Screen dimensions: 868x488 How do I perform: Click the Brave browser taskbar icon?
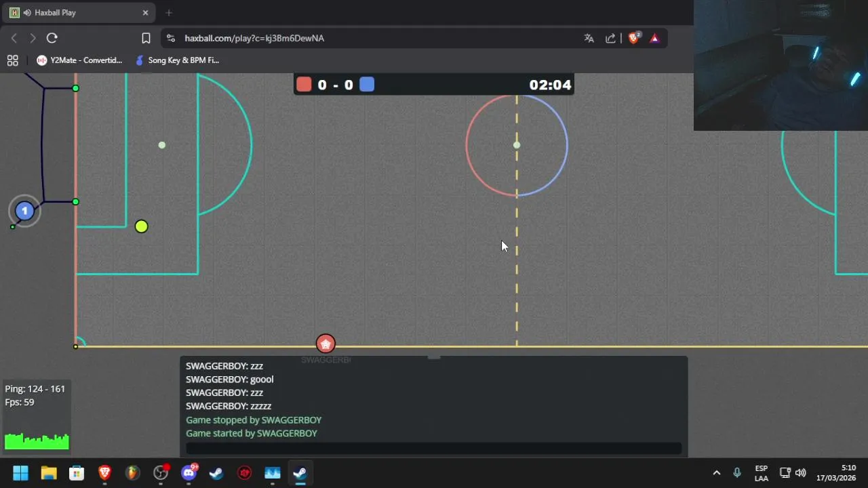click(104, 473)
